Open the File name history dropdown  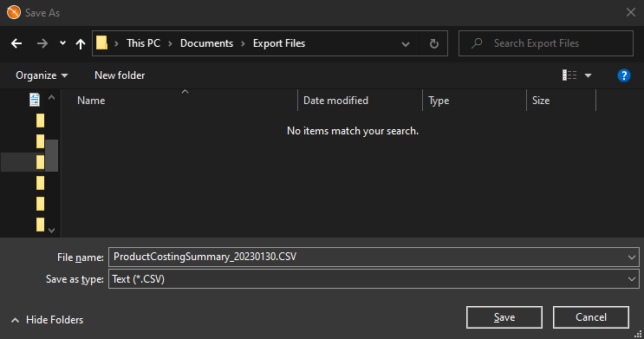point(632,258)
